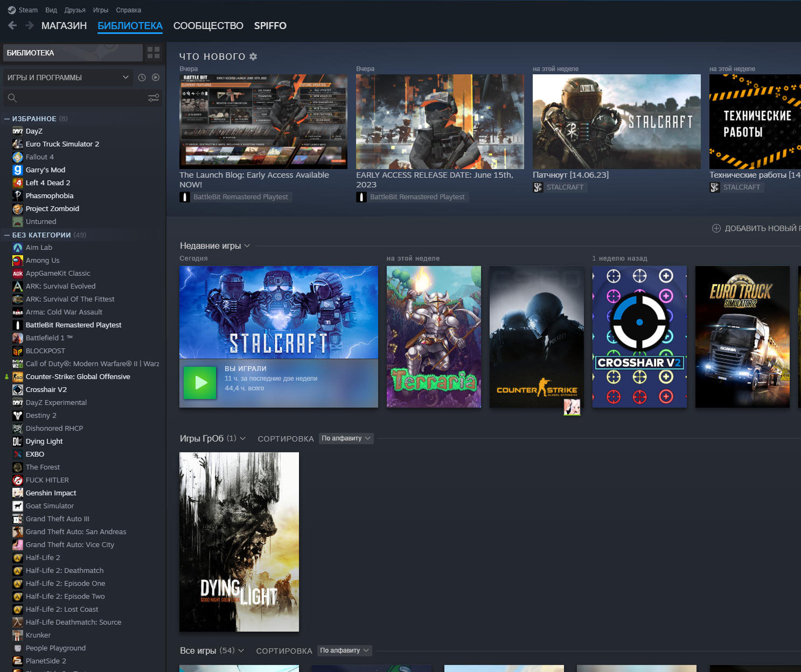Click Goat Simulator icon in sidebar
Screen dimensions: 801x672
click(x=18, y=506)
